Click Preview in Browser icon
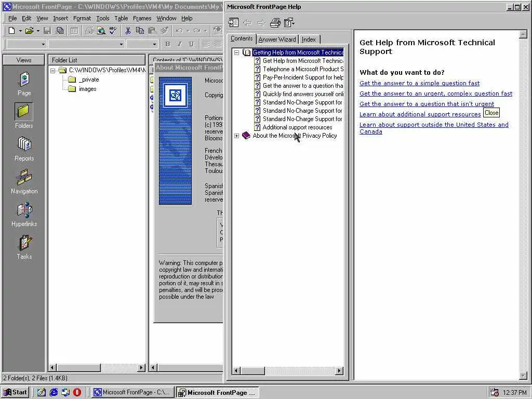This screenshot has height=399, width=532. pyautogui.click(x=101, y=31)
